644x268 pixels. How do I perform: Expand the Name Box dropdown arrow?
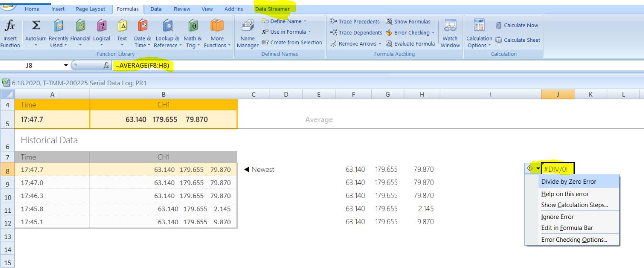coord(66,66)
